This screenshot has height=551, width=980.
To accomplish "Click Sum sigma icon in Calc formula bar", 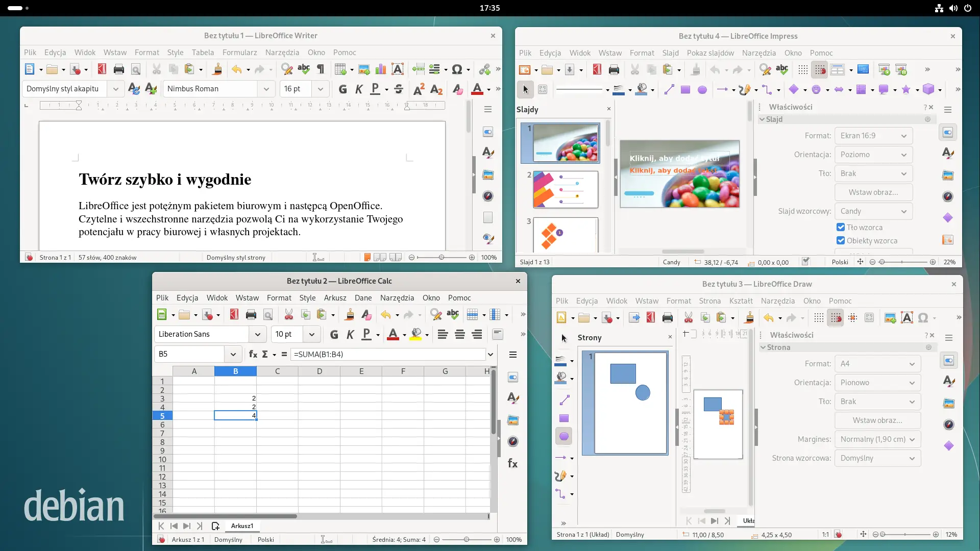I will click(265, 354).
